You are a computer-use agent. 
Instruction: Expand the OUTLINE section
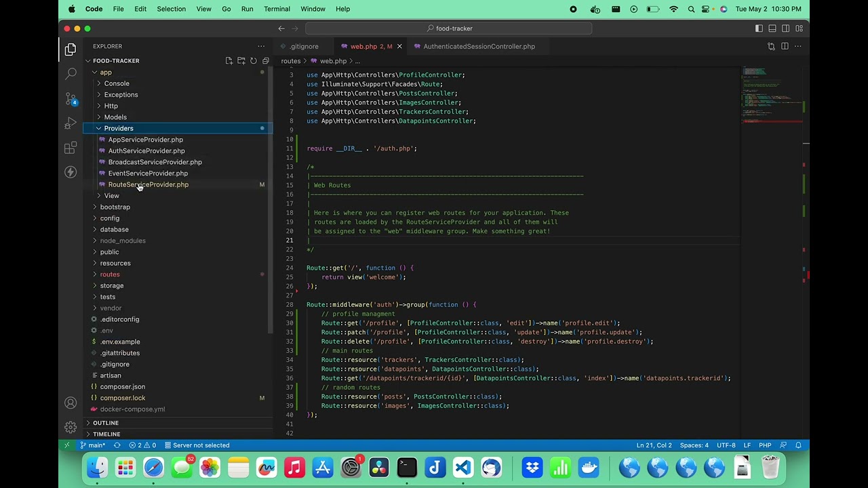(105, 423)
